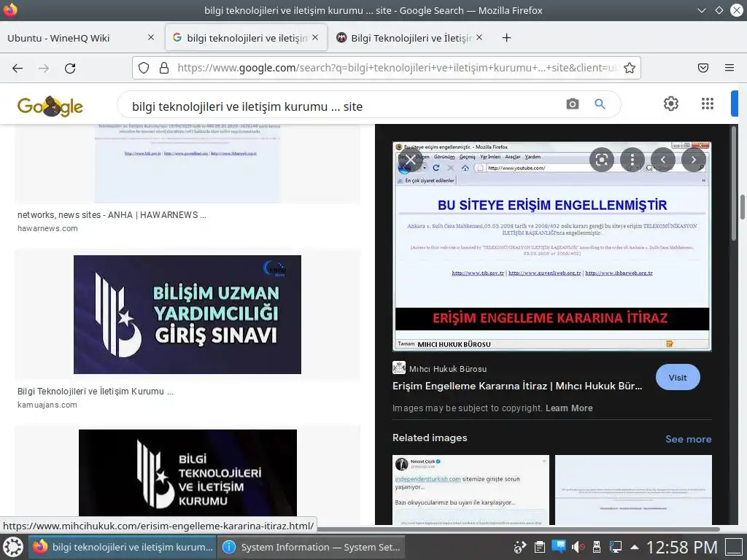This screenshot has height=560, width=747.
Task: Click the muted volume tray icon
Action: (x=578, y=547)
